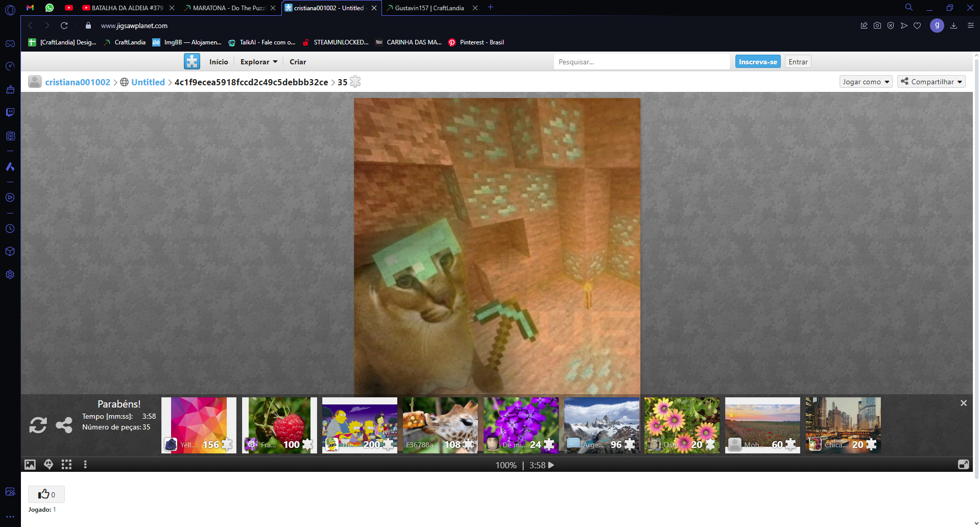Toggle fullscreen icon in the puzzle toolbar

point(963,465)
